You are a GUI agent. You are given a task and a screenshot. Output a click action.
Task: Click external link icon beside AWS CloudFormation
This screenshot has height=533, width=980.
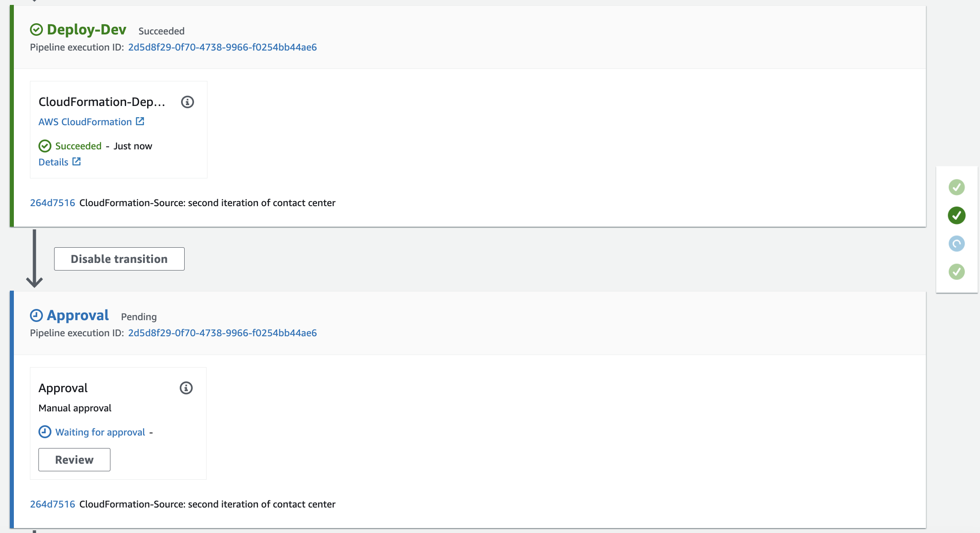[x=140, y=121]
